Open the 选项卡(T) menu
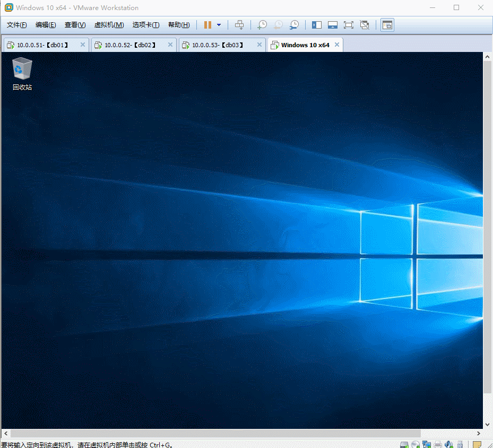This screenshot has width=493, height=448. point(145,25)
